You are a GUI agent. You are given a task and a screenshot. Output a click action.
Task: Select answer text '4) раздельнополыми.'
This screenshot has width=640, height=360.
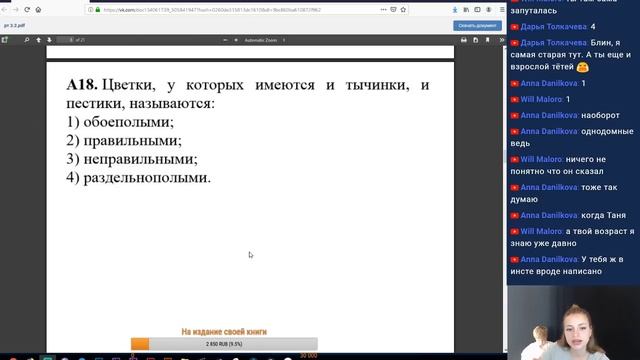[x=139, y=178]
